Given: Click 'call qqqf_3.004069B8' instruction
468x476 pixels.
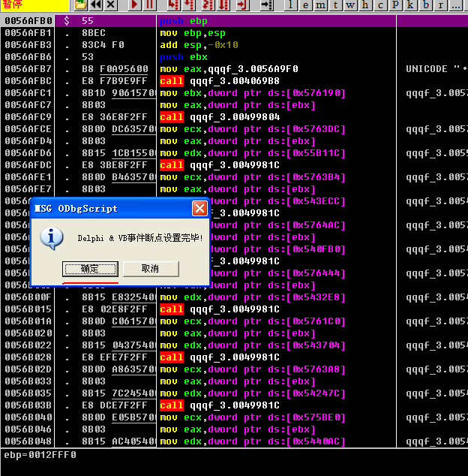Looking at the screenshot, I should pyautogui.click(x=220, y=81).
